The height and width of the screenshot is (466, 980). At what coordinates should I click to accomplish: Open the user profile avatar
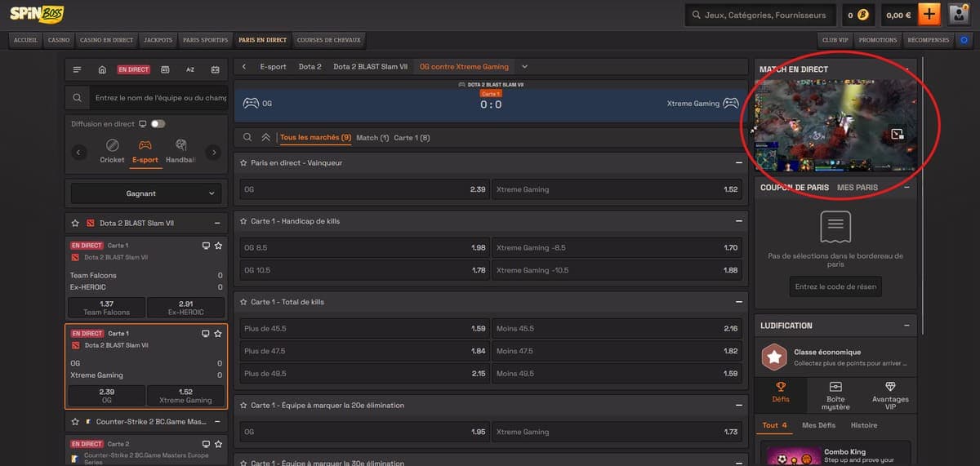point(959,15)
